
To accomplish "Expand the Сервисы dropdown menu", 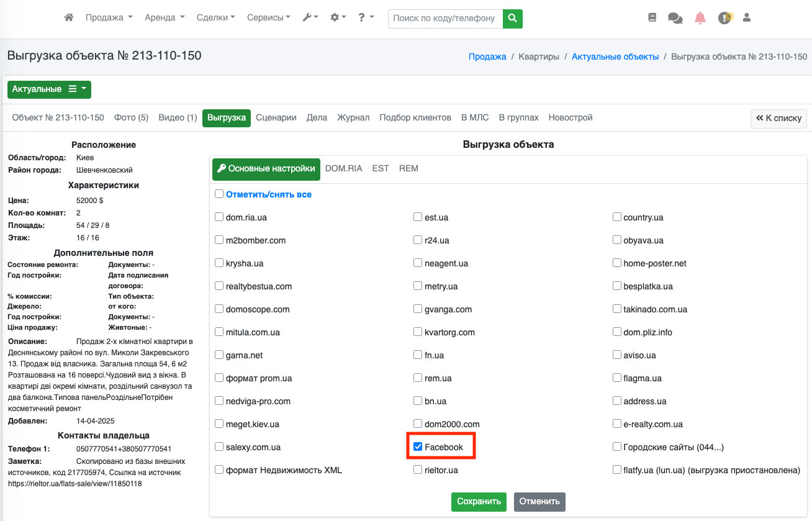I will click(x=268, y=18).
